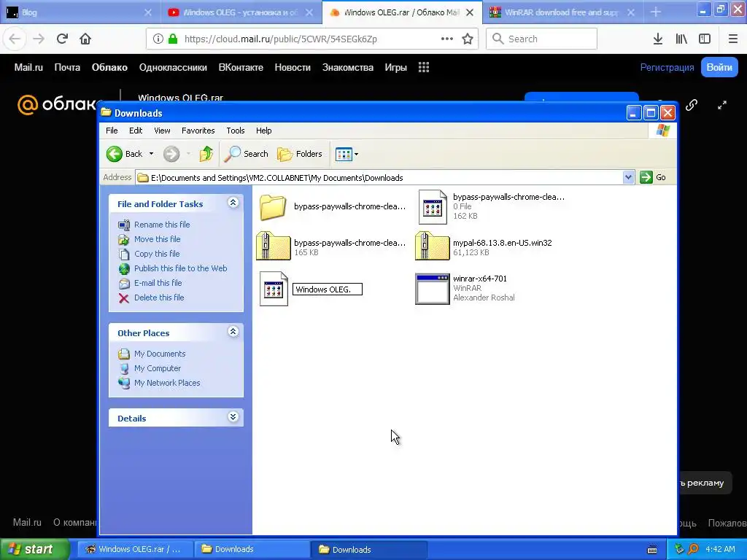This screenshot has width=747, height=560.
Task: Click Rename this file
Action: point(162,225)
